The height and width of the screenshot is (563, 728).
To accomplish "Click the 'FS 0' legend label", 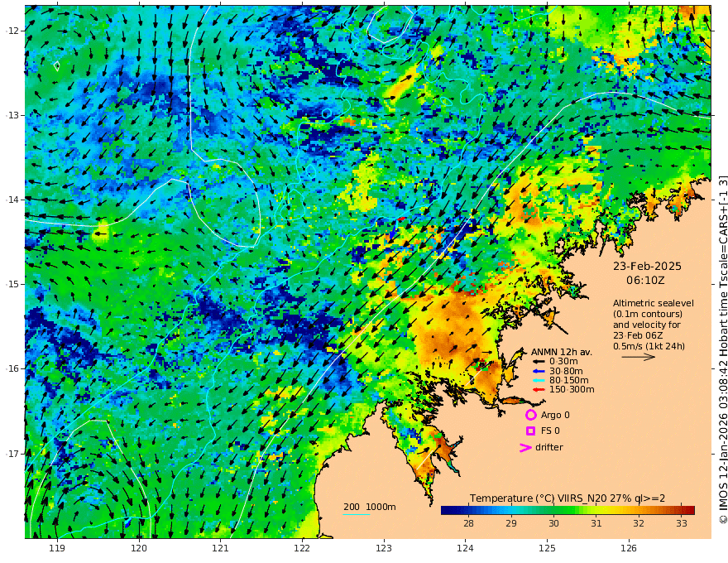I will [550, 431].
